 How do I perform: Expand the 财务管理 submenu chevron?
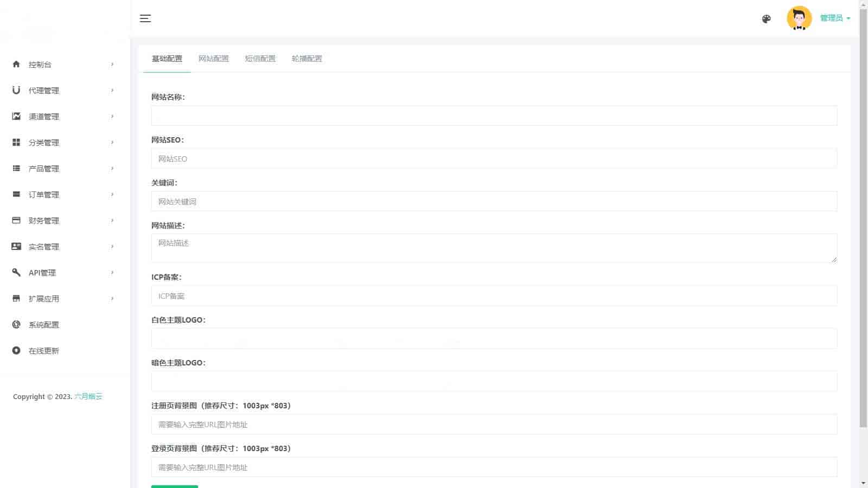[x=112, y=220]
